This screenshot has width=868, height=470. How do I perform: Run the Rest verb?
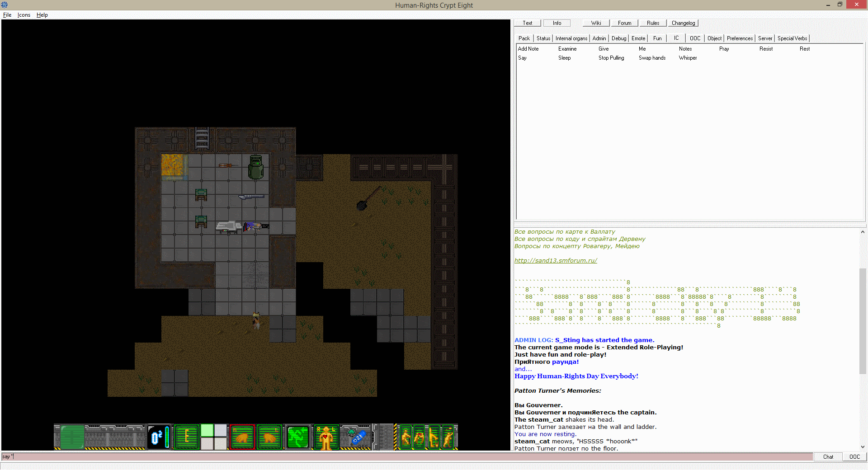click(805, 49)
